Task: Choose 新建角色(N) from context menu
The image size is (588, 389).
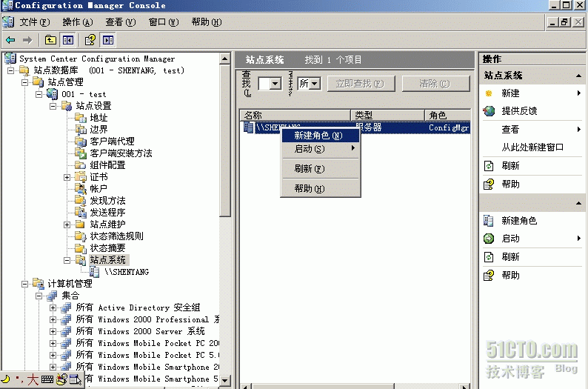Action: (321, 136)
